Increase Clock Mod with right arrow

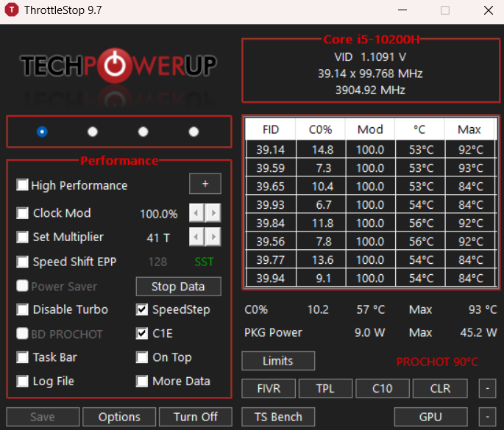point(213,212)
